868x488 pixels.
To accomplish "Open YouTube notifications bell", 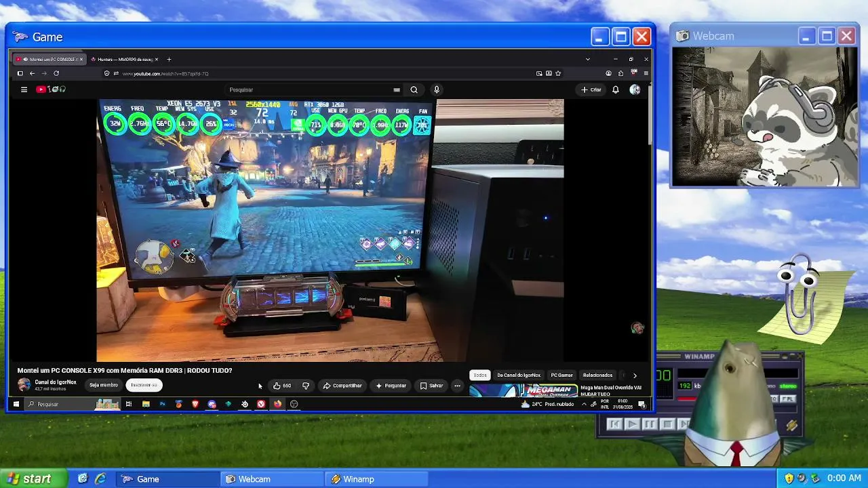I will coord(616,89).
